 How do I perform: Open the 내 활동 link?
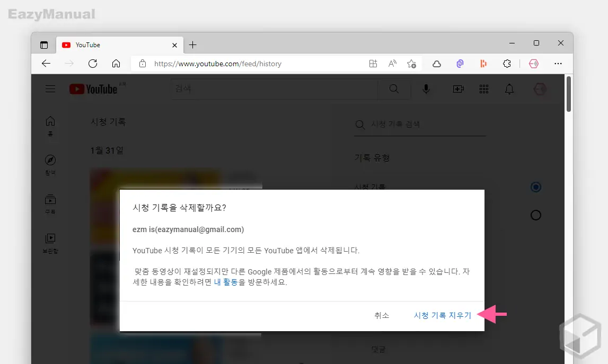click(x=226, y=282)
